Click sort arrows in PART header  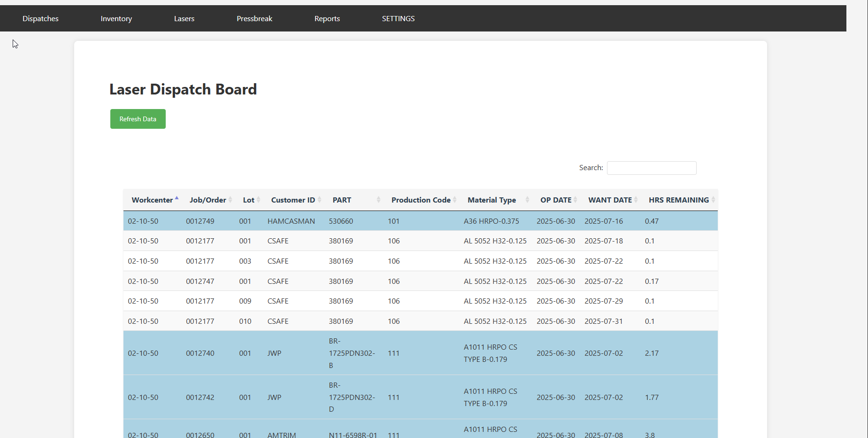click(378, 200)
